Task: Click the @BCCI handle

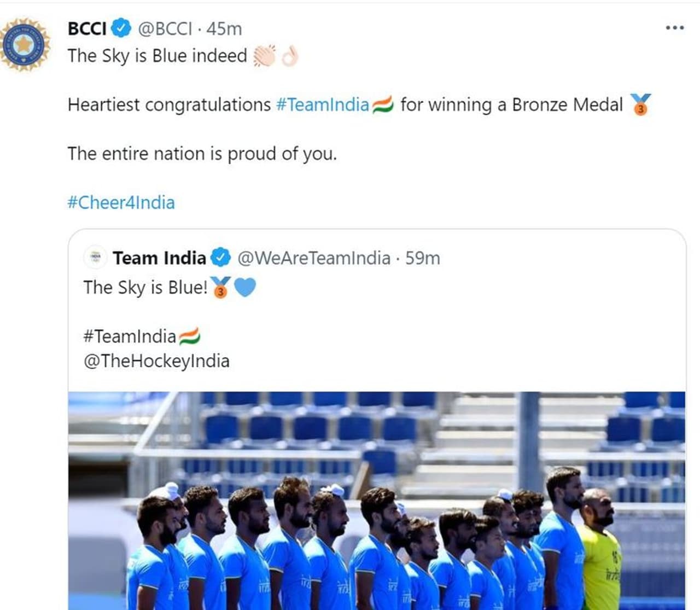Action: click(164, 30)
